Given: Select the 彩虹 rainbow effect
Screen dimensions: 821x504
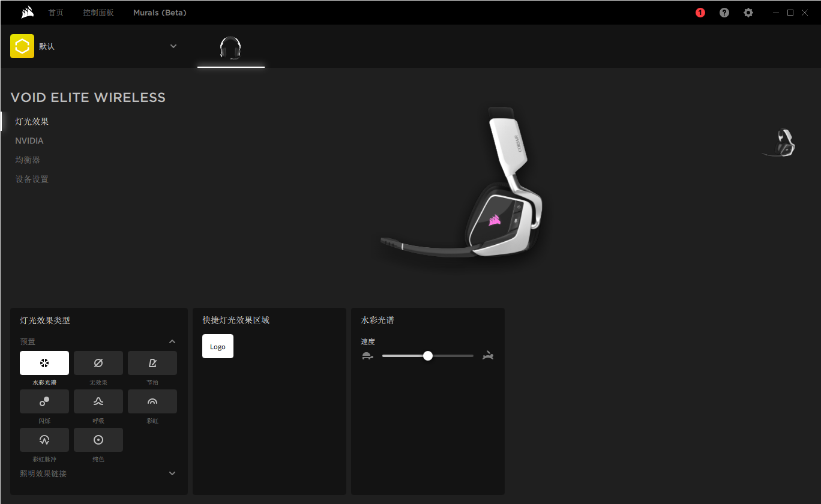Looking at the screenshot, I should (152, 401).
